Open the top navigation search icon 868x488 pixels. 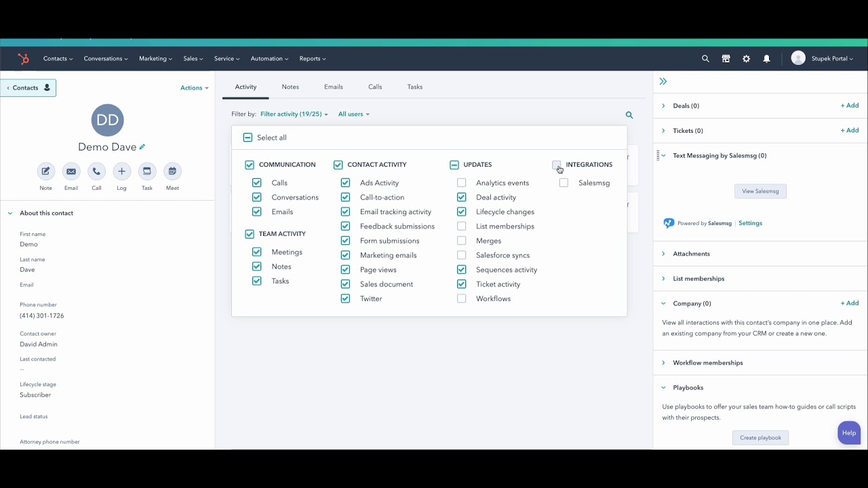click(705, 59)
